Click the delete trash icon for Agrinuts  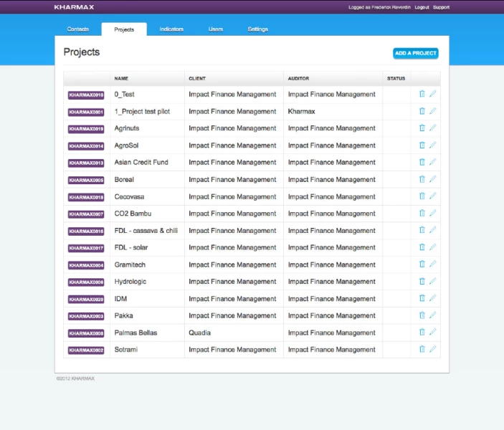point(422,128)
